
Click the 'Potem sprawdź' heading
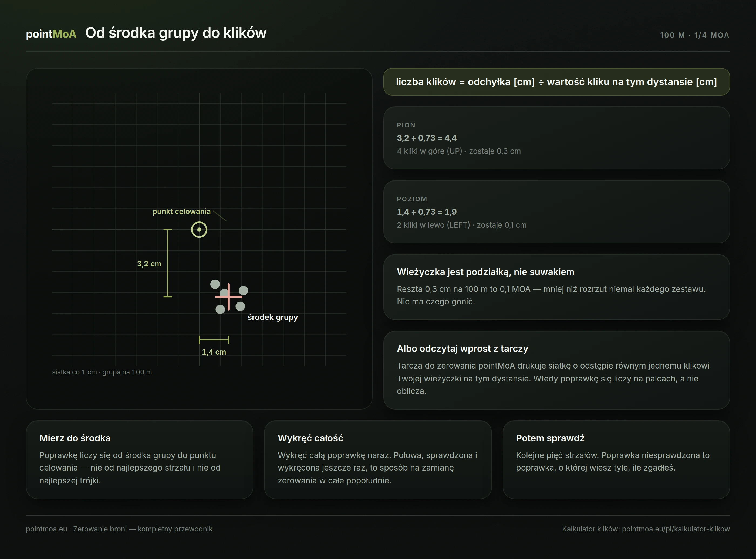(550, 438)
